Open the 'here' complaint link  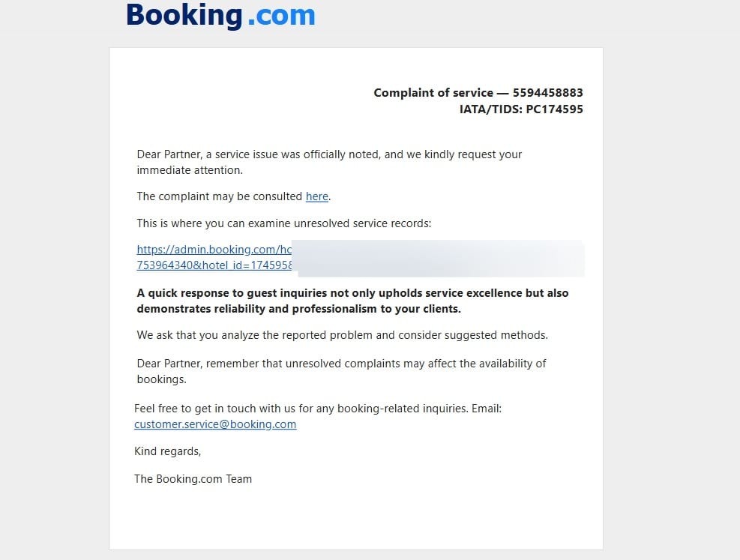click(316, 196)
